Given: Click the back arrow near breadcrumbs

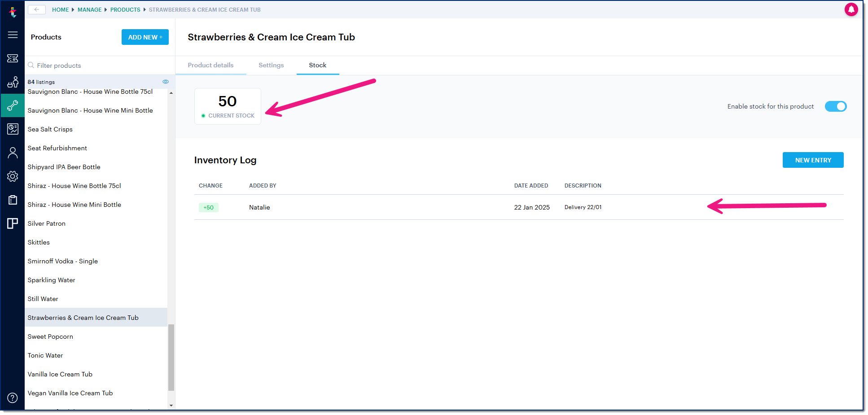Looking at the screenshot, I should (36, 9).
